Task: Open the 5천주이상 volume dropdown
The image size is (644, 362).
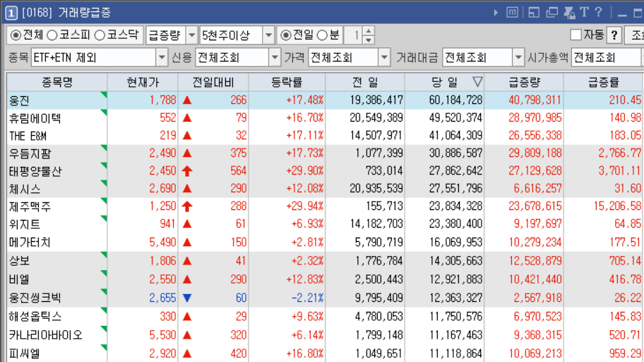Action: point(268,35)
